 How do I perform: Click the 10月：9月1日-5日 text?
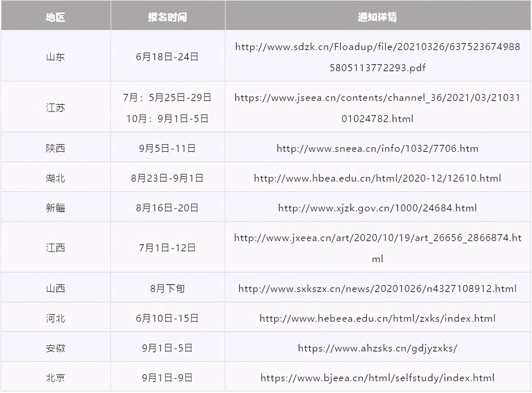[x=167, y=119]
